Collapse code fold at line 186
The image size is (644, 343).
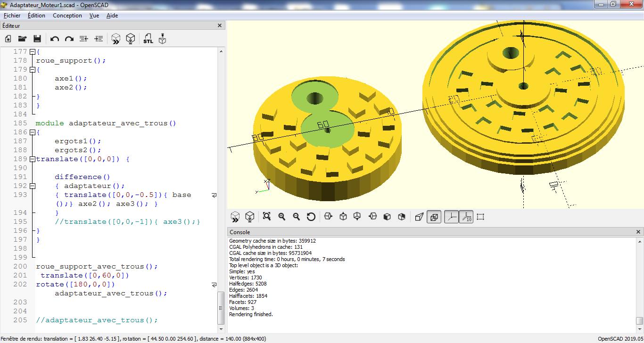click(32, 132)
